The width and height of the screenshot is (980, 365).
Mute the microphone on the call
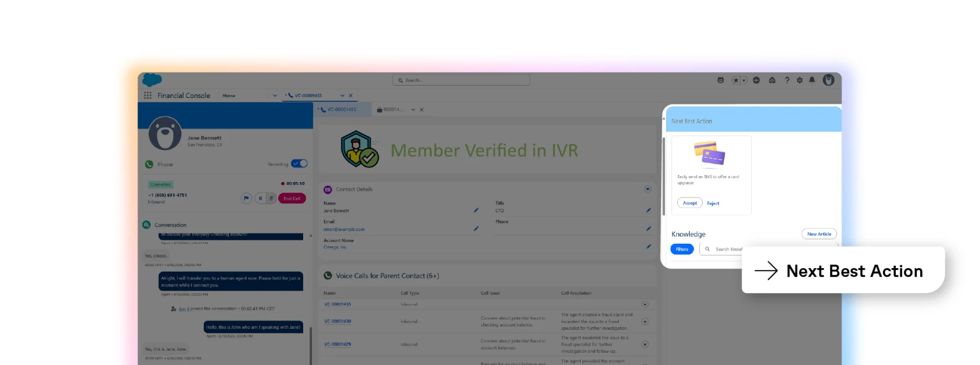272,198
